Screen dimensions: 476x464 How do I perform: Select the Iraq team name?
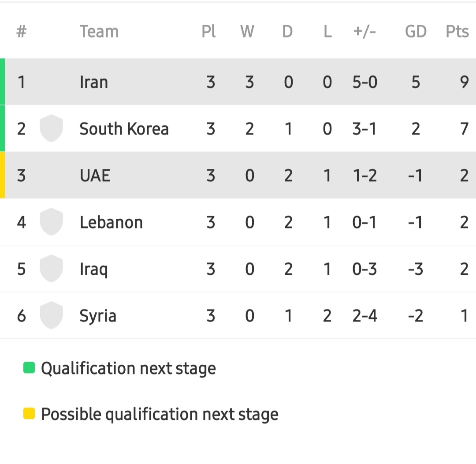(x=93, y=269)
